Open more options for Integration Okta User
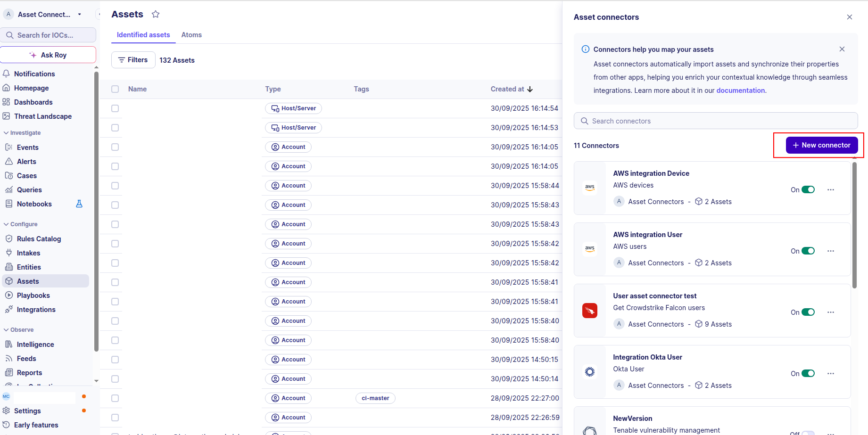Image resolution: width=868 pixels, height=435 pixels. click(830, 374)
